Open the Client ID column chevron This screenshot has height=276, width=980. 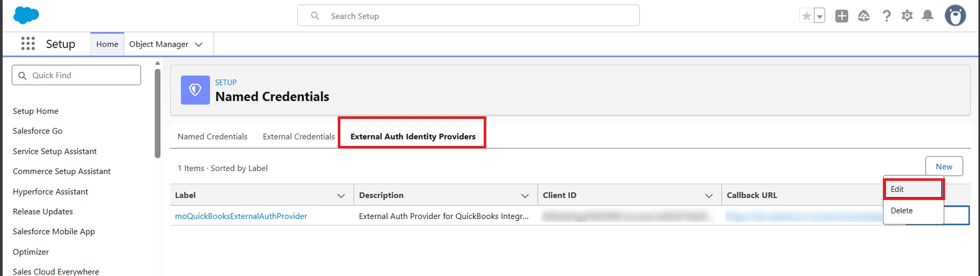pos(709,196)
